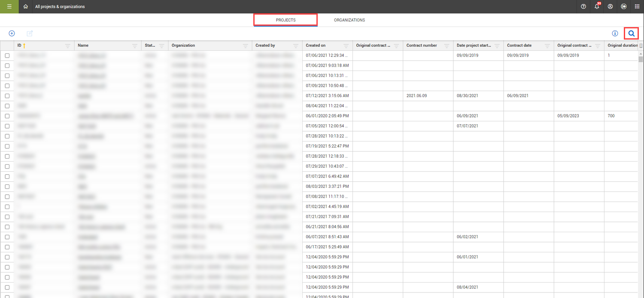Add a new project with plus icon
Viewport: 644px width, 298px height.
(12, 33)
